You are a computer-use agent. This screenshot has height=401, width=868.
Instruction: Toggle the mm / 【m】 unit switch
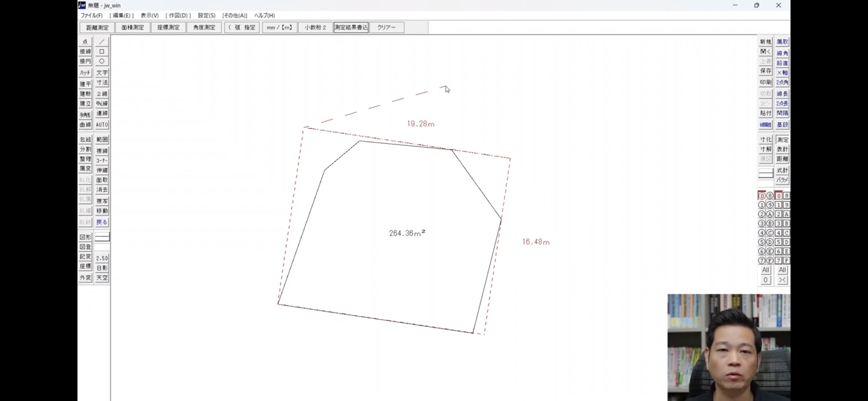[279, 27]
